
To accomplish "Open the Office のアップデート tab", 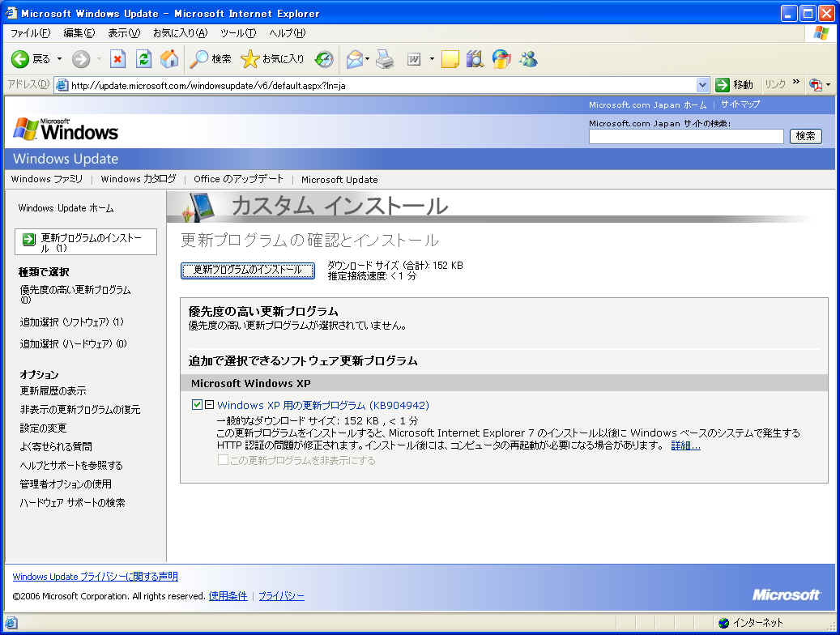I will click(238, 179).
